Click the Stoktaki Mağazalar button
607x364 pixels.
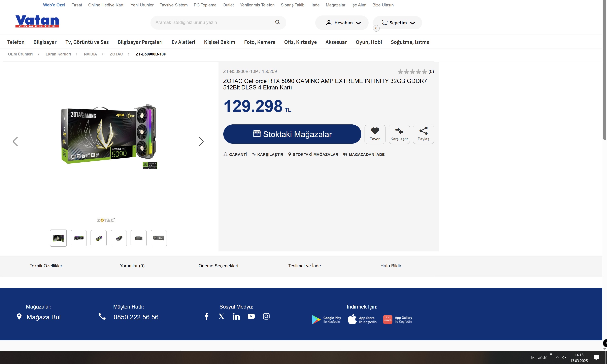tap(292, 134)
